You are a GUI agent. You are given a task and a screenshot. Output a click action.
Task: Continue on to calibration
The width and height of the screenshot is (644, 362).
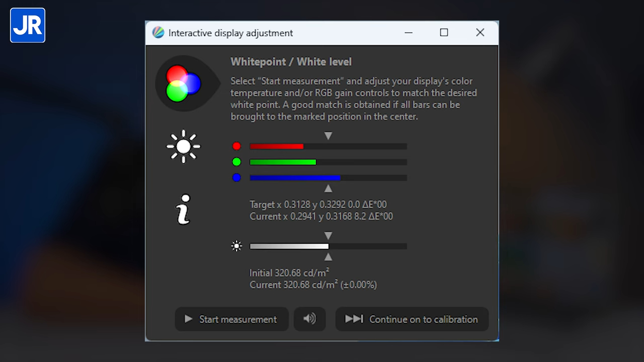(x=412, y=319)
